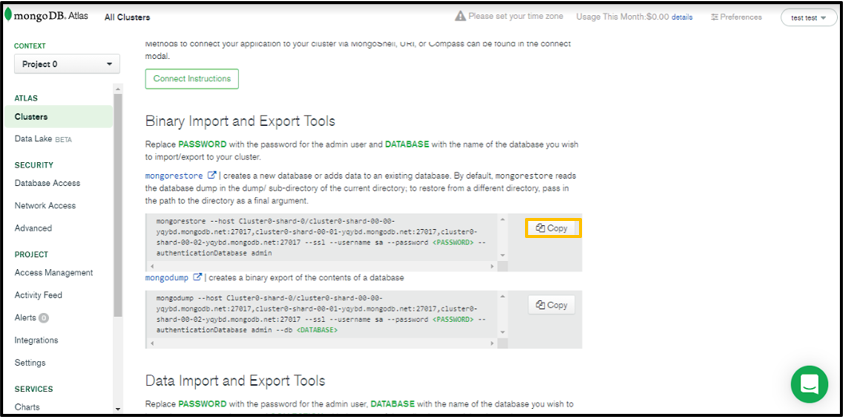This screenshot has width=845, height=418.
Task: Open Preferences in the top bar
Action: click(x=736, y=17)
